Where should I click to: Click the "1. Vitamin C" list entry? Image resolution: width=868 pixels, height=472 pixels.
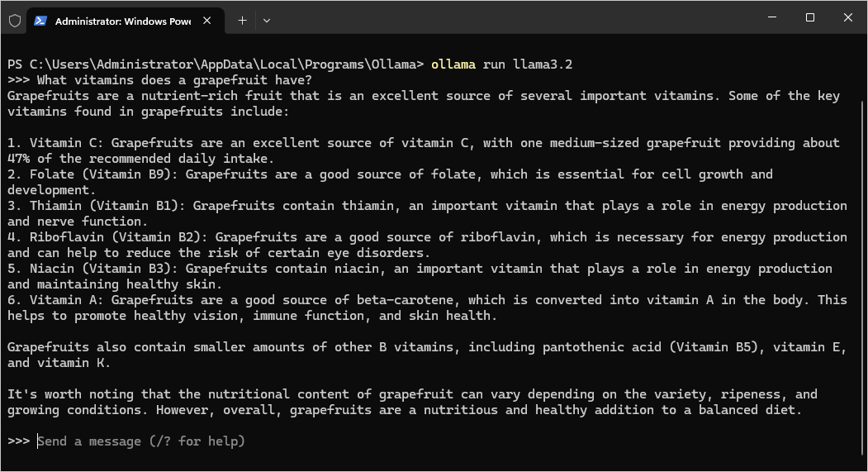tap(55, 143)
